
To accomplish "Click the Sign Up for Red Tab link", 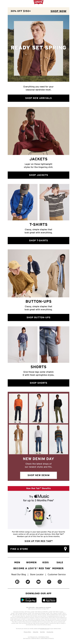I will tap(39, 541).
